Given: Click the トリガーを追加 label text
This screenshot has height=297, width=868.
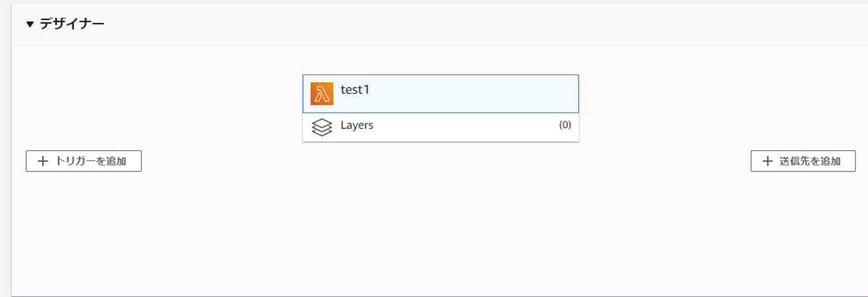Looking at the screenshot, I should point(91,161).
